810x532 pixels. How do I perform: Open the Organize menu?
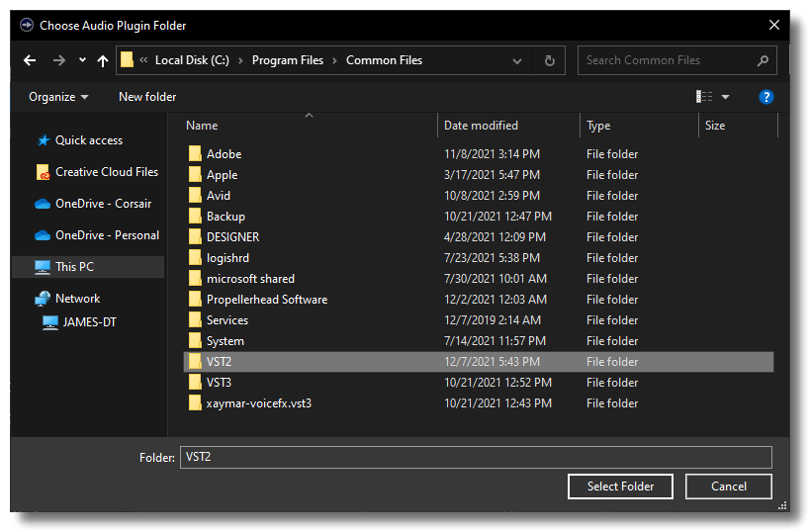tap(58, 97)
